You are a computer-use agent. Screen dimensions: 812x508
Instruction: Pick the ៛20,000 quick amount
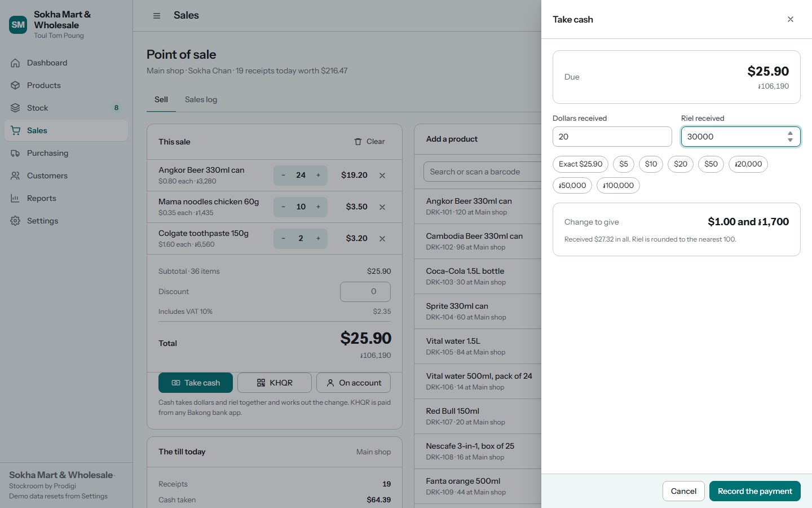point(748,164)
